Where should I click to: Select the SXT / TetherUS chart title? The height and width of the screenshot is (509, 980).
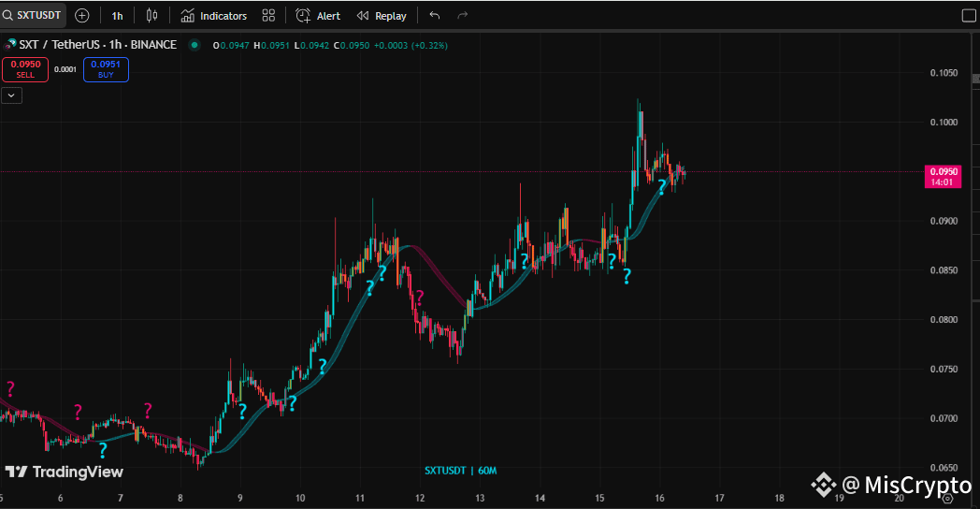coord(97,44)
